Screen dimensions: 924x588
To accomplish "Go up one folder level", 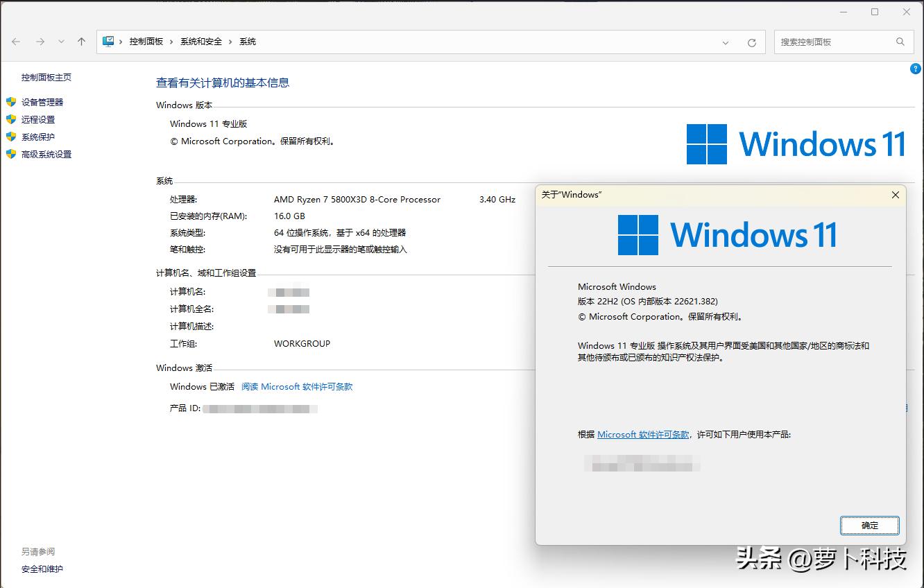I will [81, 42].
